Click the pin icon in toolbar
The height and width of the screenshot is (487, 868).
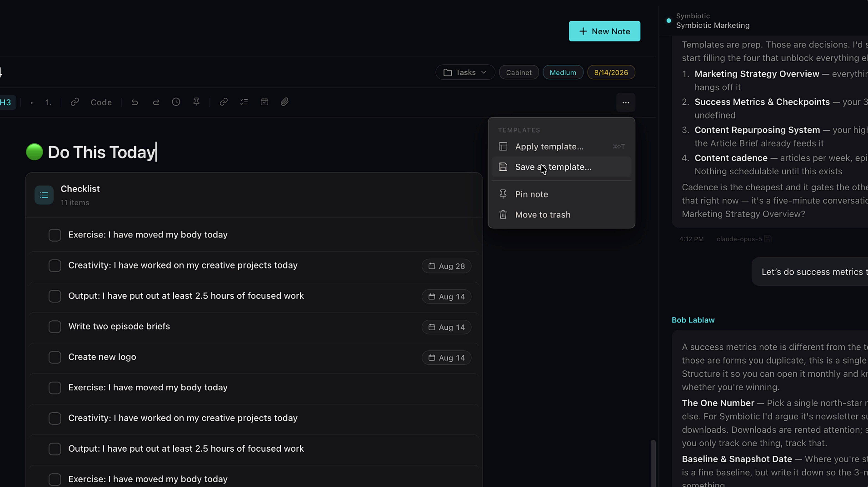click(x=197, y=102)
